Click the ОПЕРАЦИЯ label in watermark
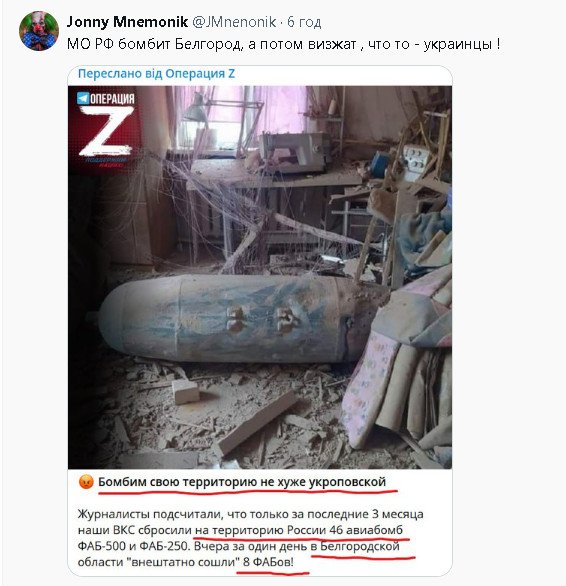The image size is (566, 586). tap(112, 99)
